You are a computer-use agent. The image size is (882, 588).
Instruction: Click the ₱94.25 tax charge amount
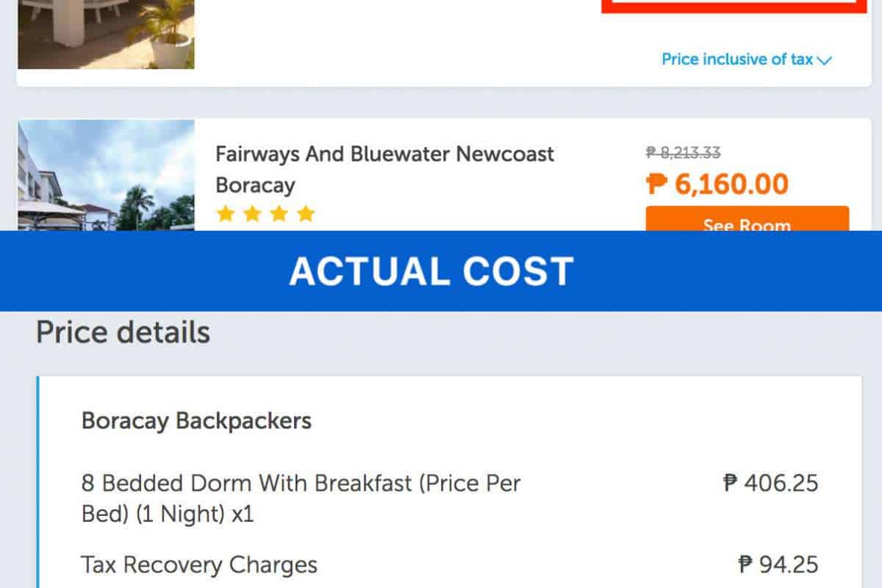click(778, 564)
